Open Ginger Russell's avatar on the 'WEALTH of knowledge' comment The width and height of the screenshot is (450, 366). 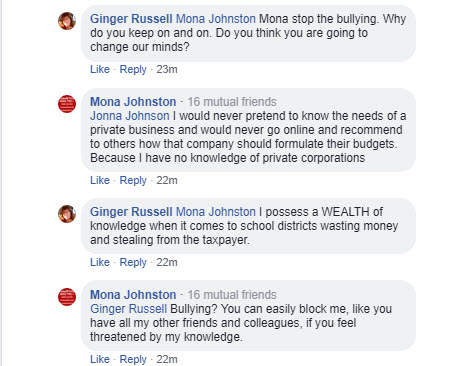(67, 214)
